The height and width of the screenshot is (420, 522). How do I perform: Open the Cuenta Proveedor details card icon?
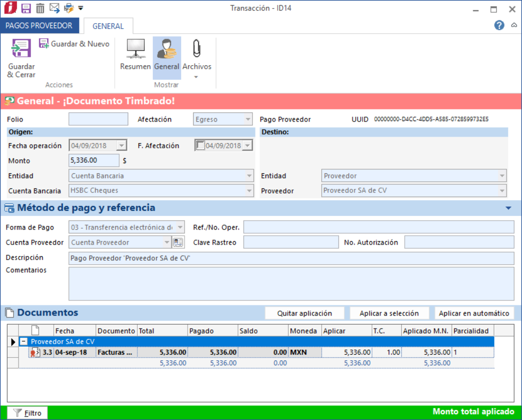point(178,243)
